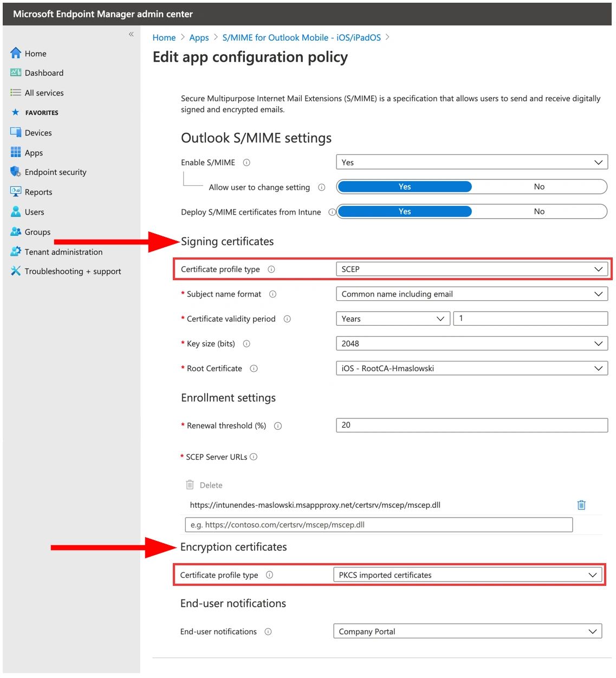
Task: Set Deploy S/MIME certificates from Intune to No
Action: 539,211
